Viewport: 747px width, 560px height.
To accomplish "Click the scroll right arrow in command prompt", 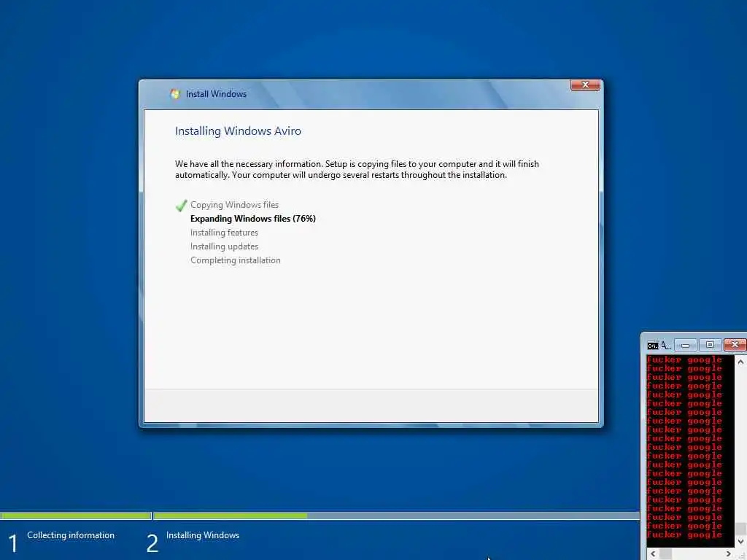I will 728,553.
